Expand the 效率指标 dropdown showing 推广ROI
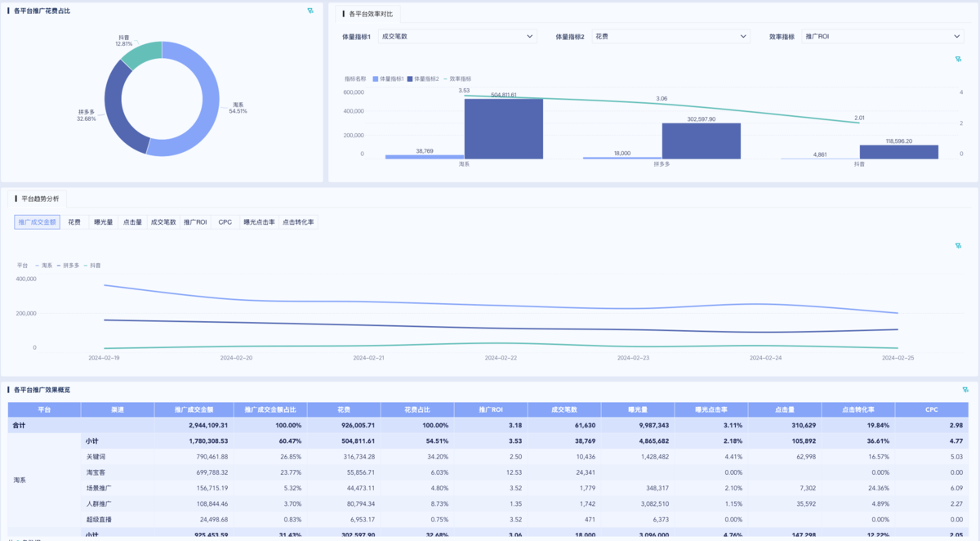This screenshot has height=541, width=980. pyautogui.click(x=882, y=37)
